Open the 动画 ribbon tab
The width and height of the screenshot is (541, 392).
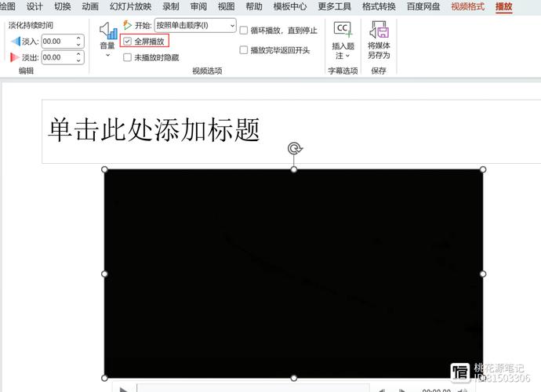[90, 6]
